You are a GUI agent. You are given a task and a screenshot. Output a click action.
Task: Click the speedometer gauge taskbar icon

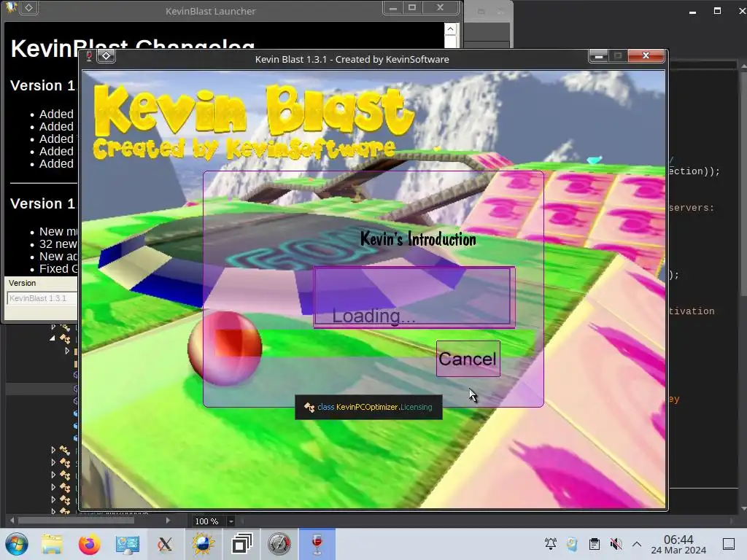point(279,544)
